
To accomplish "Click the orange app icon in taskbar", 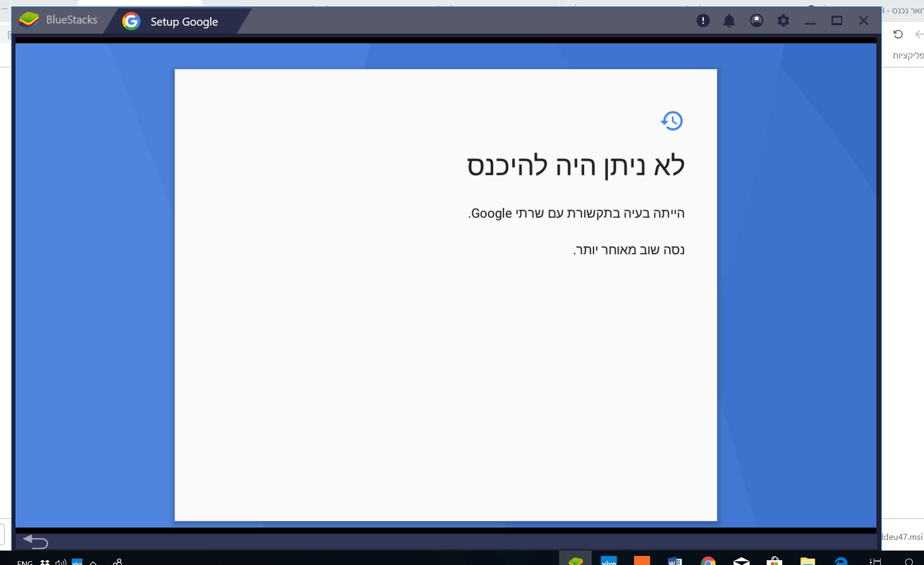I will pyautogui.click(x=642, y=561).
